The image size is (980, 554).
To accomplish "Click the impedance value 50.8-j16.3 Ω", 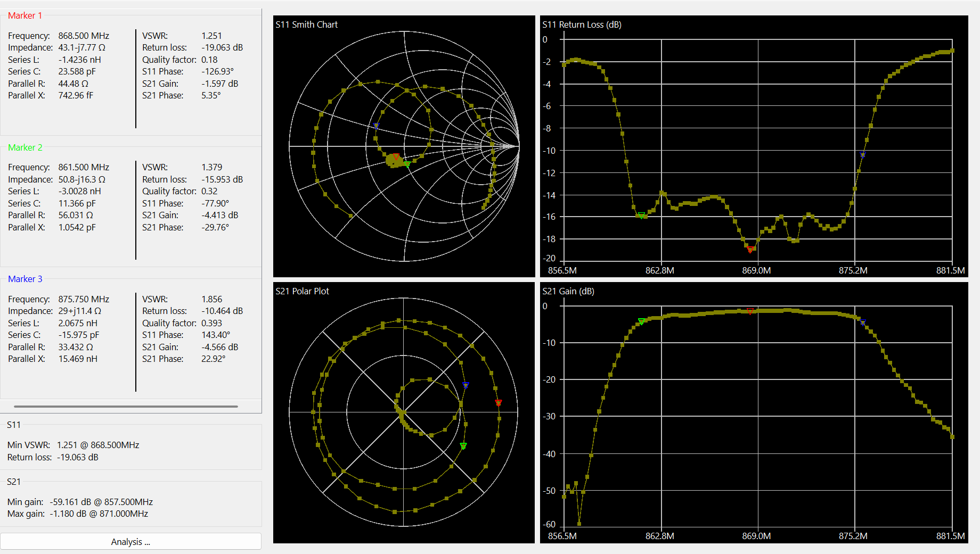I will click(82, 179).
